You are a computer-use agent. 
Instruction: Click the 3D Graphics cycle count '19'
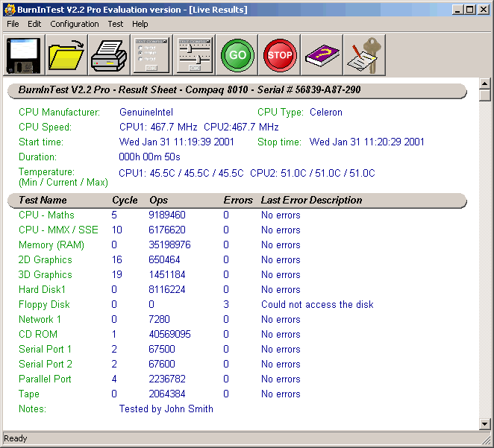point(116,274)
